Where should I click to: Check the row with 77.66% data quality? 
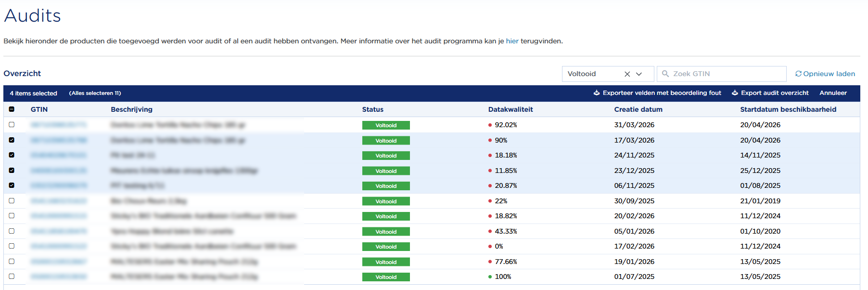(12, 262)
